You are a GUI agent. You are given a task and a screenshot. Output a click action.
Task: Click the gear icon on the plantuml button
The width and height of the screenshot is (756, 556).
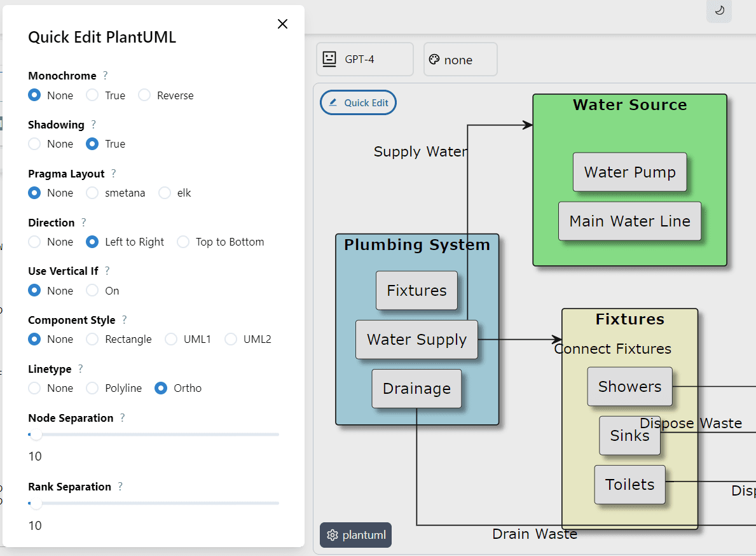(x=331, y=535)
